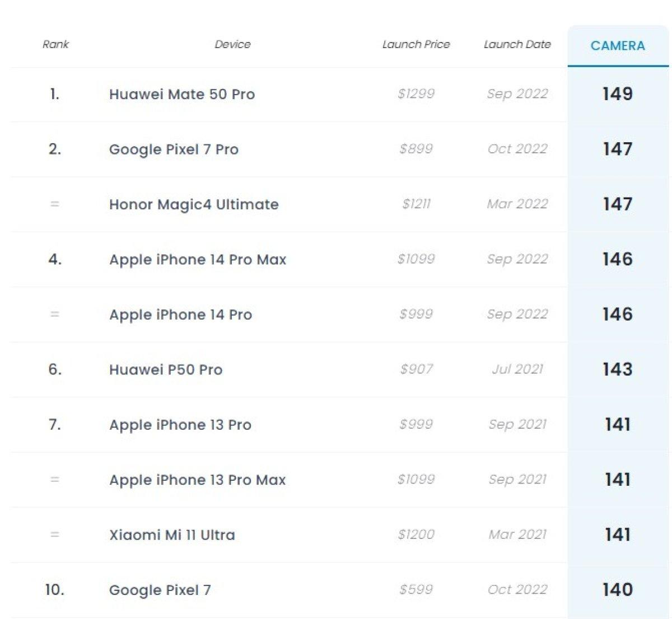
Task: Select the CAMERA tab header
Action: coord(618,46)
